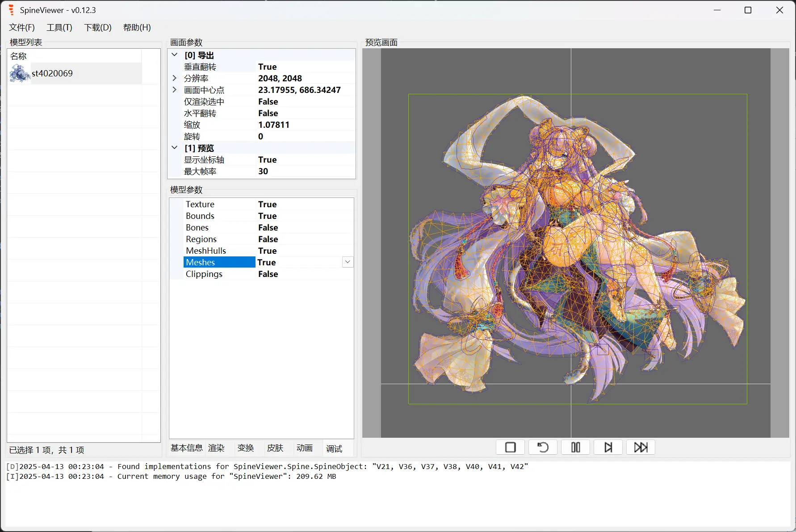The image size is (796, 532).
Task: Open the 工具(T) menu
Action: [x=59, y=28]
